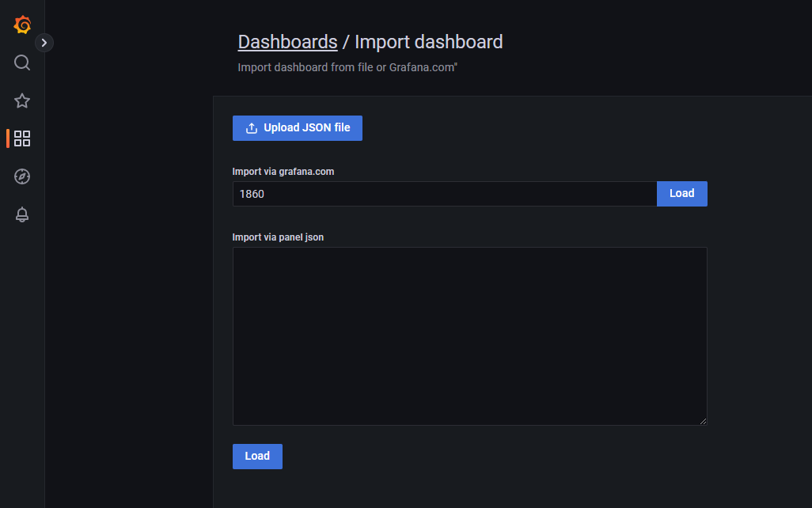Select the Dashboards grid icon in sidebar

22,138
